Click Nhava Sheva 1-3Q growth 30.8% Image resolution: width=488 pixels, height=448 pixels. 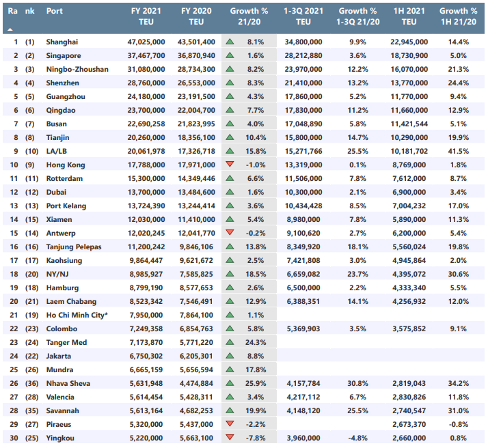coord(358,383)
